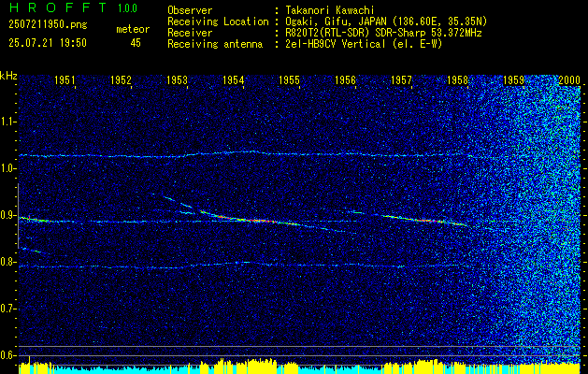Click the 1955 time axis marker

click(289, 79)
